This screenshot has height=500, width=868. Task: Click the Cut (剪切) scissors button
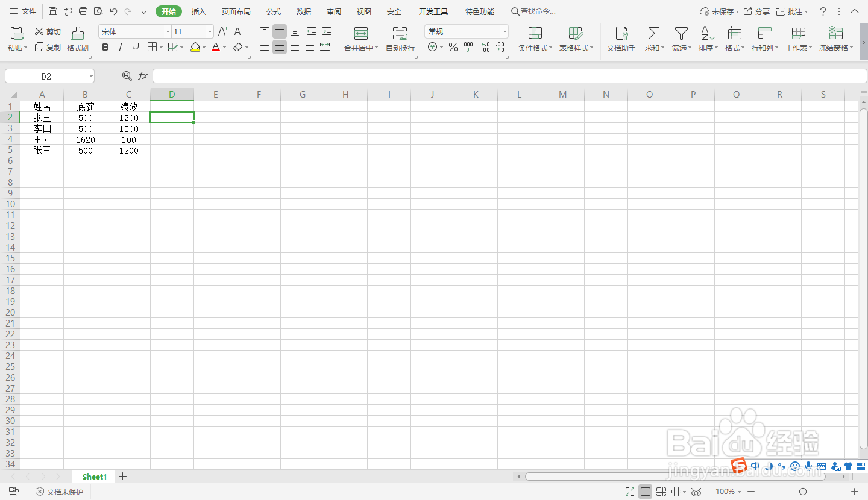(48, 31)
